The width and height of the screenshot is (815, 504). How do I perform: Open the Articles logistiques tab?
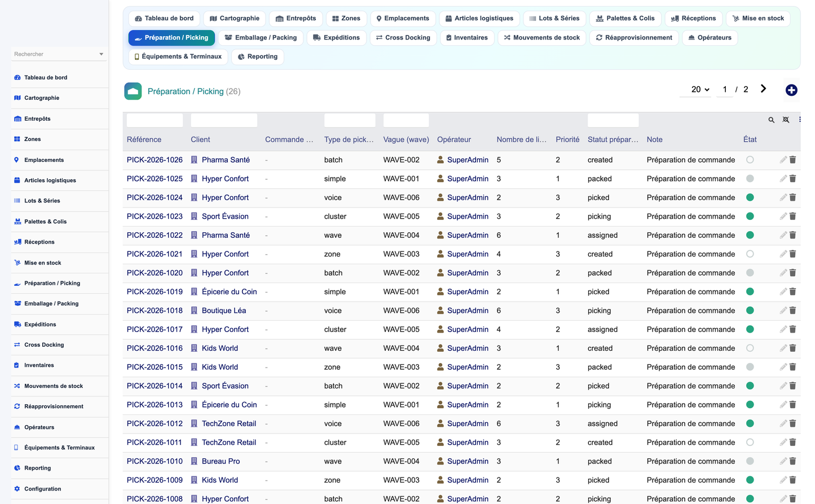pyautogui.click(x=479, y=19)
